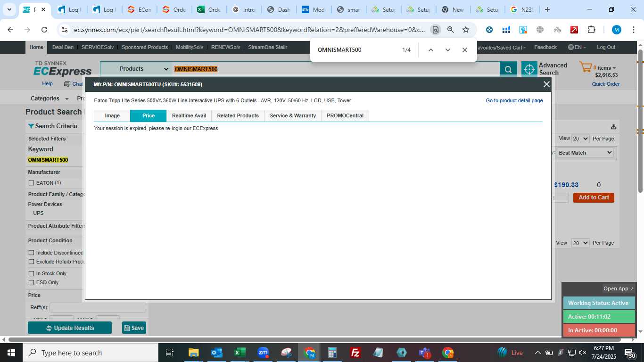Screen dimensions: 644x362
Task: Click the Save search criteria button
Action: click(x=134, y=328)
